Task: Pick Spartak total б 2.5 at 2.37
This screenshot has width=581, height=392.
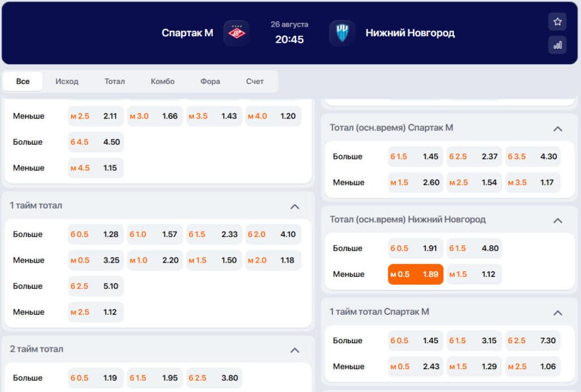Action: click(474, 157)
